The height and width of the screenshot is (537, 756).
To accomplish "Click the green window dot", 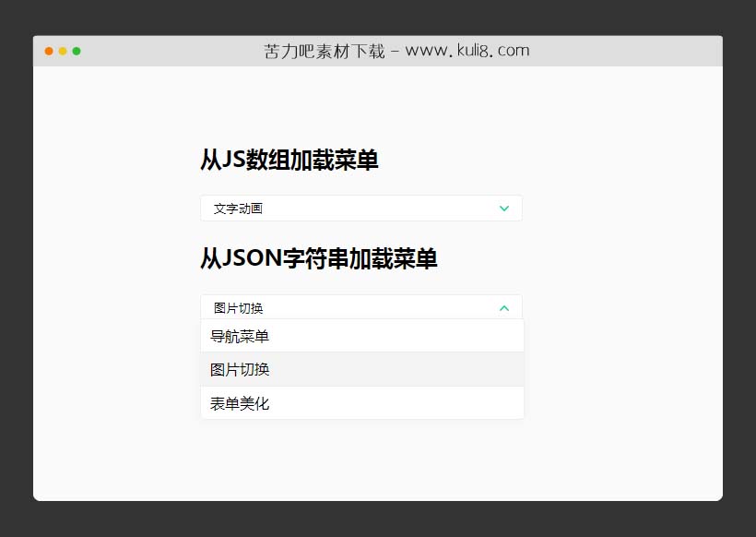I will [77, 53].
